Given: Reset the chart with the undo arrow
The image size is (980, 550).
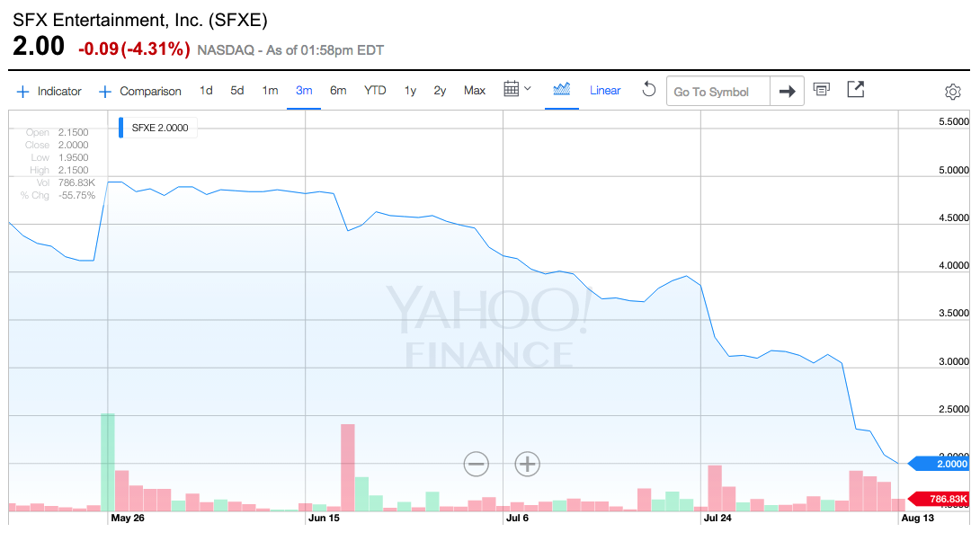Looking at the screenshot, I should 648,90.
